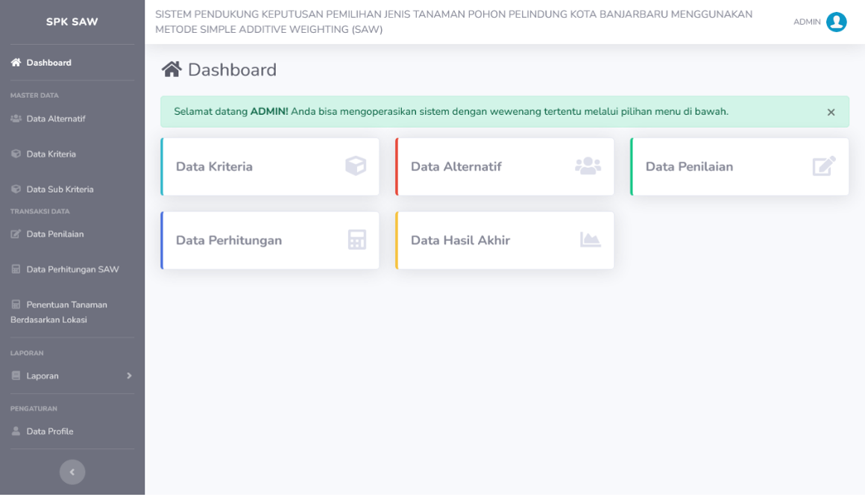Click the SPK SAW brand link
Screen dimensions: 868x497
coord(72,22)
